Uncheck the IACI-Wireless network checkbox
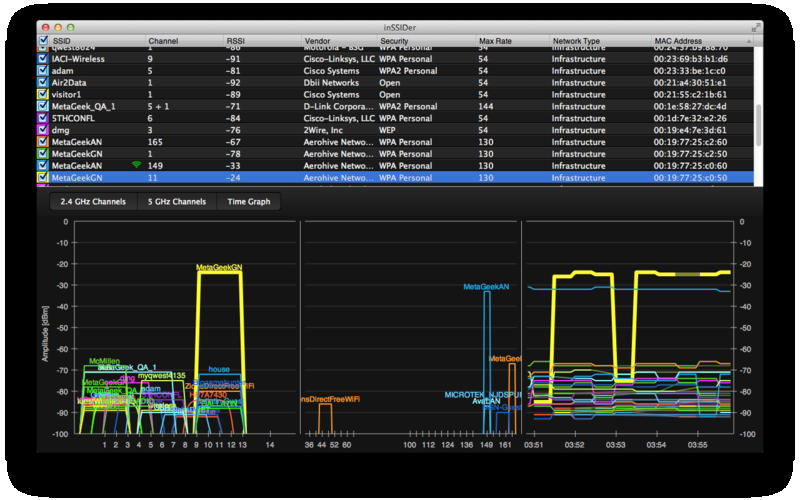800x500 pixels. click(43, 59)
